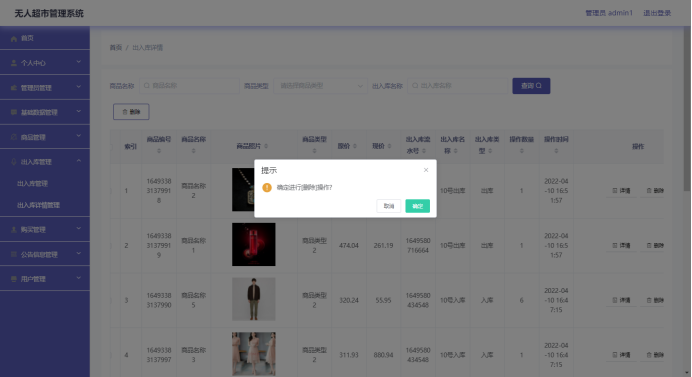This screenshot has height=377, width=692.
Task: Cancel deletion with 取消 button
Action: point(389,206)
